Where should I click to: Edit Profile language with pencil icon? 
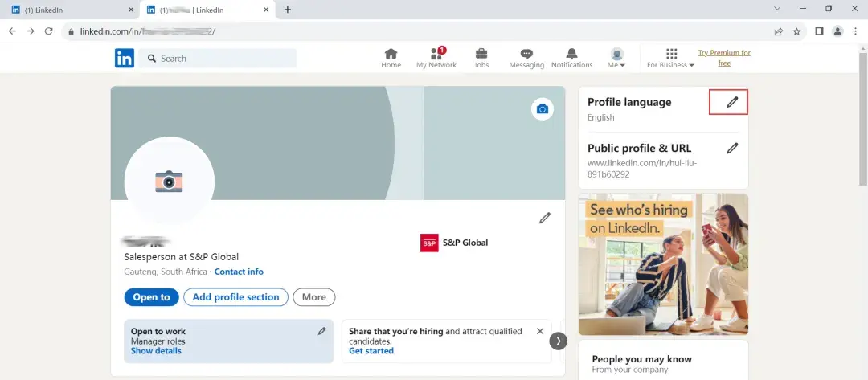pos(731,102)
